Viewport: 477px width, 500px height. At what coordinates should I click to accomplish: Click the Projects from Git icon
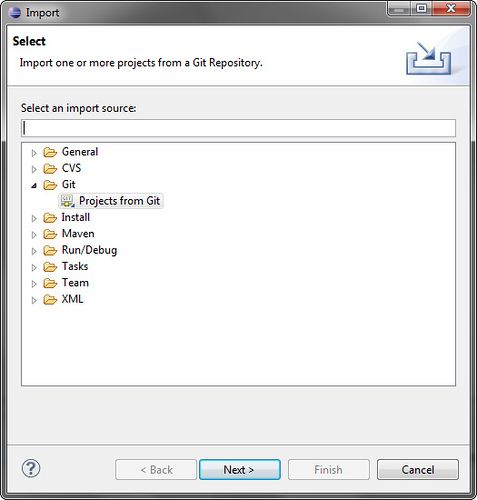pos(67,201)
